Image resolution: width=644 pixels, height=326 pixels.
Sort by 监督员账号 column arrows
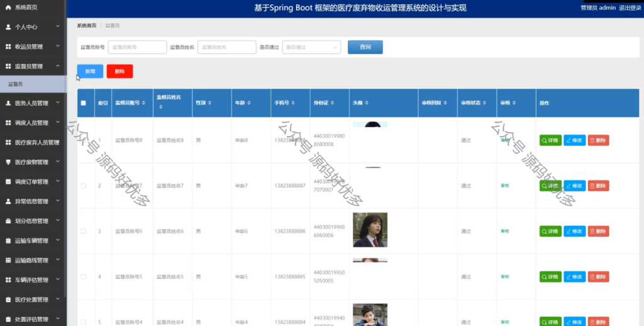[143, 103]
